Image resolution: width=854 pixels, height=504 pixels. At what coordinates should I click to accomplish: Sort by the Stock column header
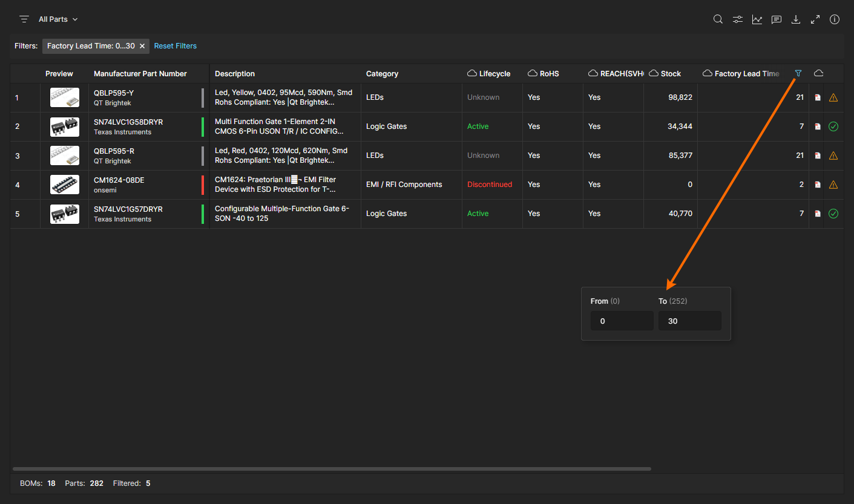671,74
